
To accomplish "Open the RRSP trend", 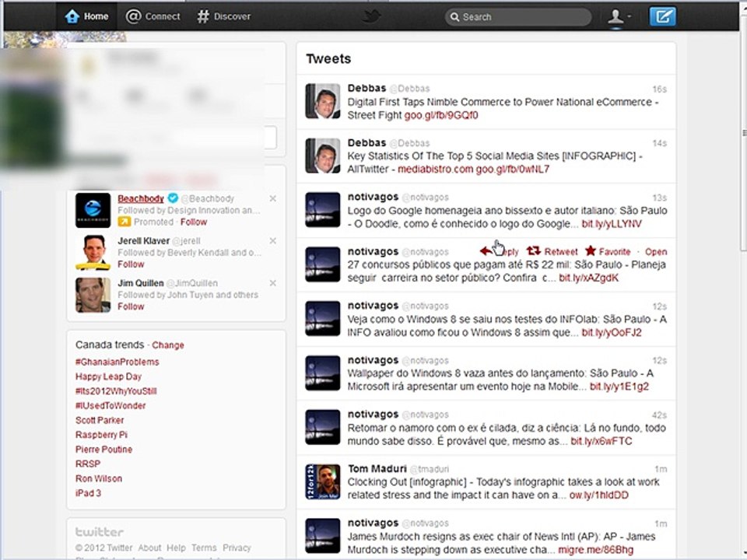I will [88, 464].
